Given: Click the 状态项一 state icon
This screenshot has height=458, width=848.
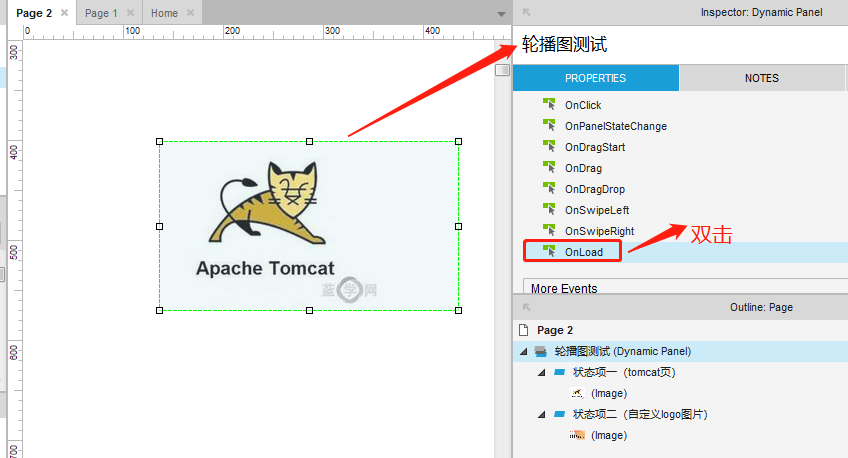Looking at the screenshot, I should 559,372.
